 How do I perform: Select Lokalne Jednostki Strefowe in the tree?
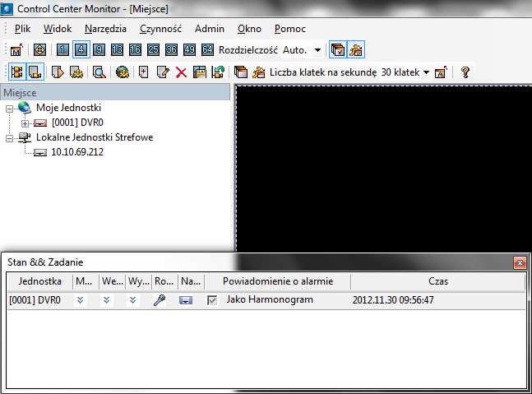[95, 137]
